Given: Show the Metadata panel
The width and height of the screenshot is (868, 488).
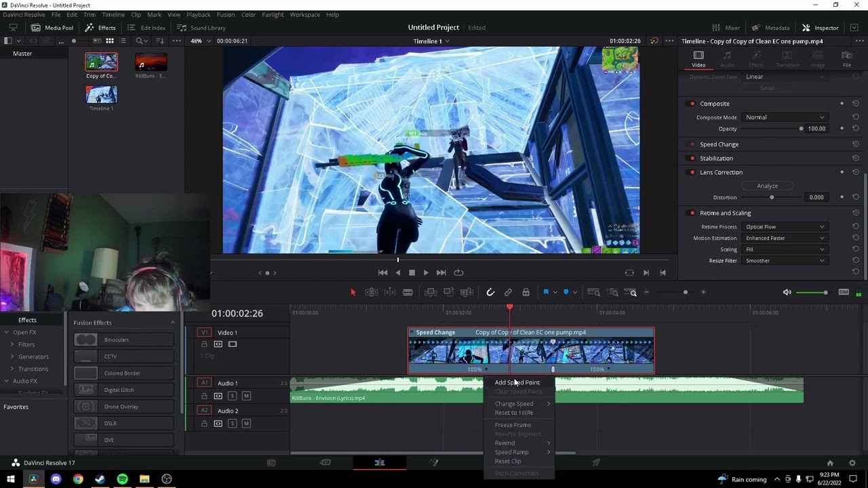Looking at the screenshot, I should pos(770,28).
